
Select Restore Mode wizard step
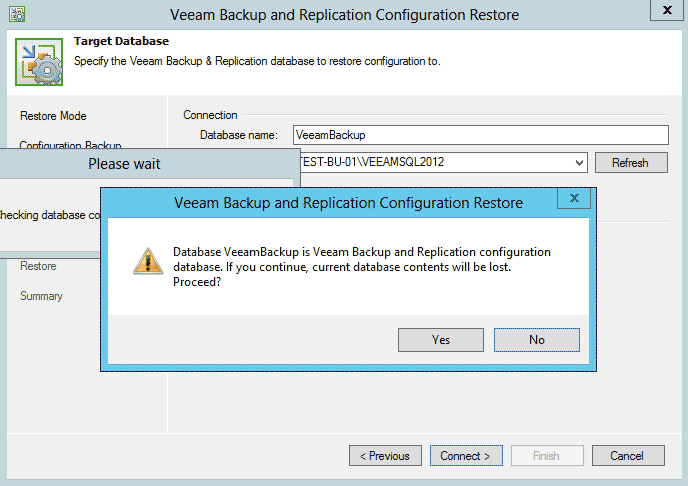[x=53, y=116]
